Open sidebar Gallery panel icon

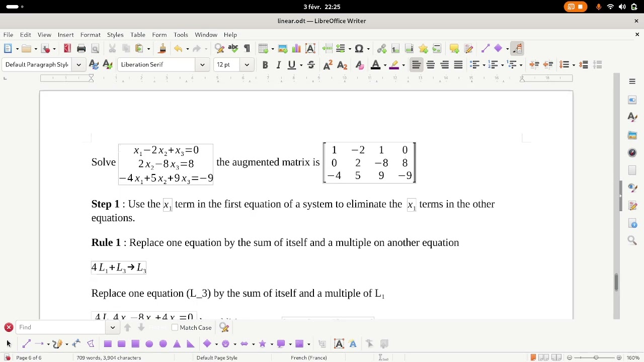(x=632, y=135)
